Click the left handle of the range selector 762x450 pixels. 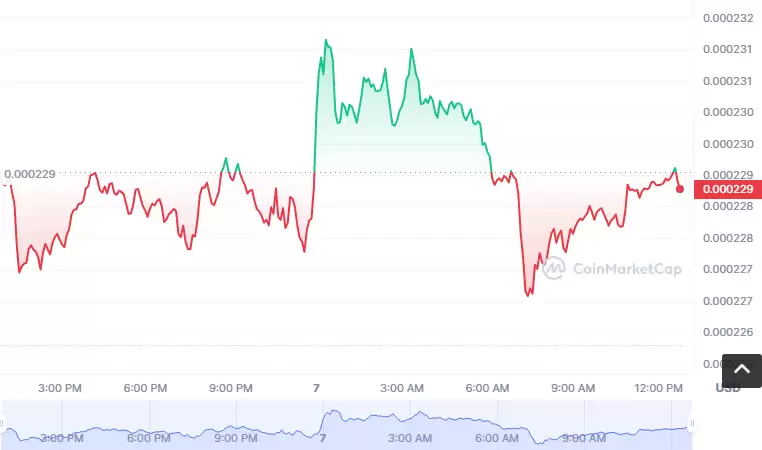tap(5, 424)
